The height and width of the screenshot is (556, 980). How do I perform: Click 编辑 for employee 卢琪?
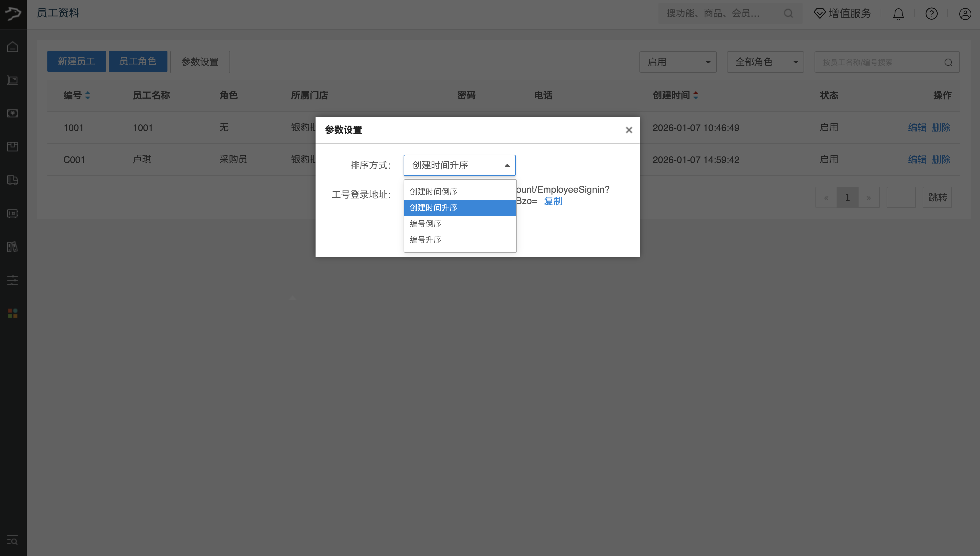(917, 160)
